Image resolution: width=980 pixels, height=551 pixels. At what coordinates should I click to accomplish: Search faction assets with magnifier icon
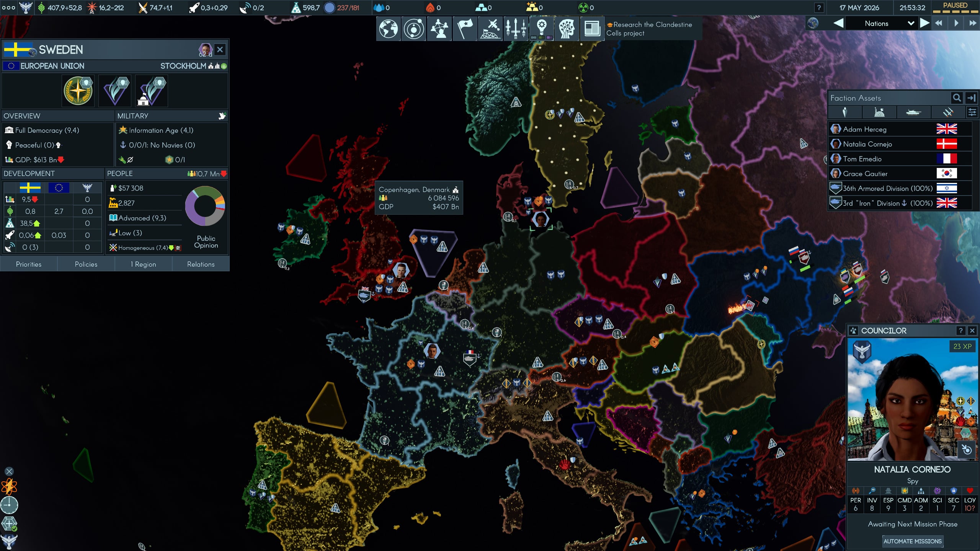[957, 98]
